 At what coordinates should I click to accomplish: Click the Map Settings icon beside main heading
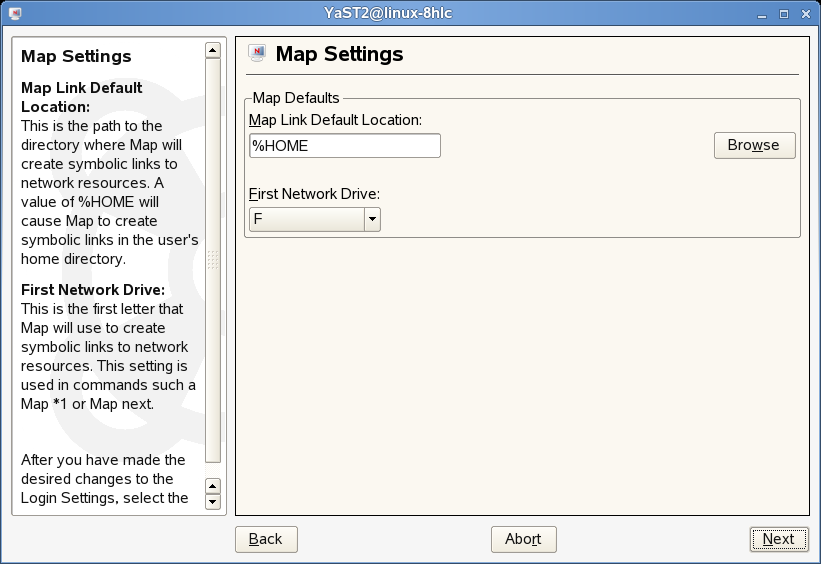coord(257,54)
